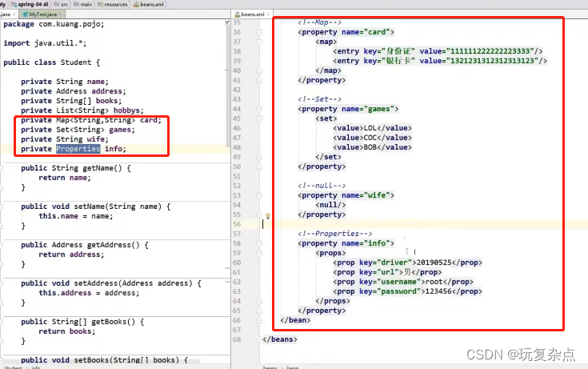Close the beans.xml editor tab
588x369 pixels.
pyautogui.click(x=268, y=14)
